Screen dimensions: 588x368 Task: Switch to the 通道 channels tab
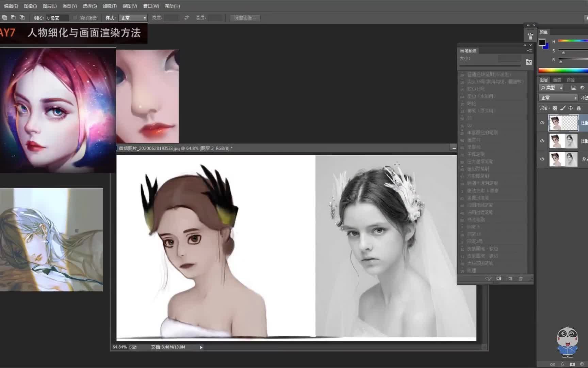(557, 80)
